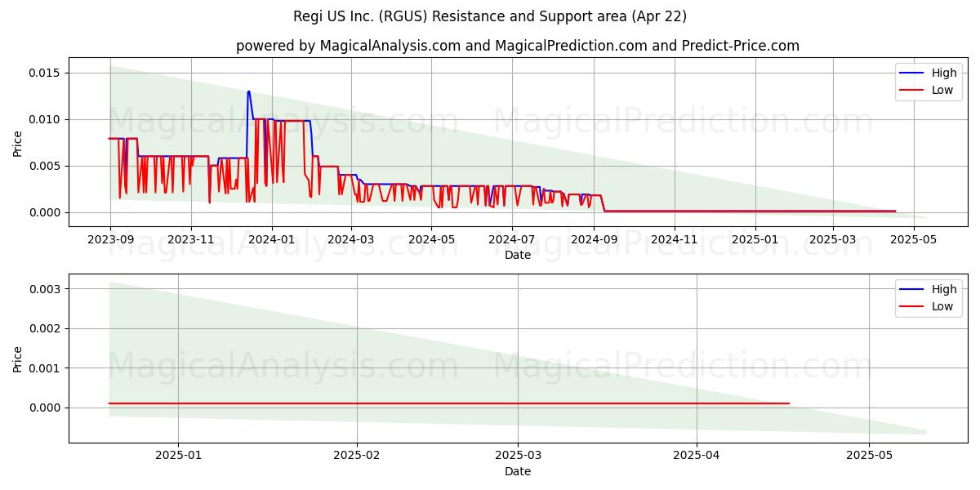This screenshot has height=490, width=980.
Task: Click the 'Price' axis title of top chart
Action: tap(18, 141)
